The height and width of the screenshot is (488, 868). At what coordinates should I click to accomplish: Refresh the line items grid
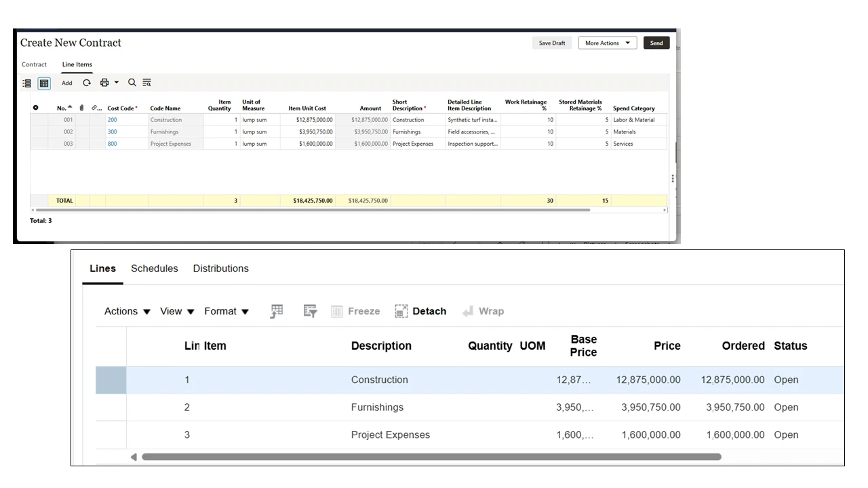coord(87,83)
